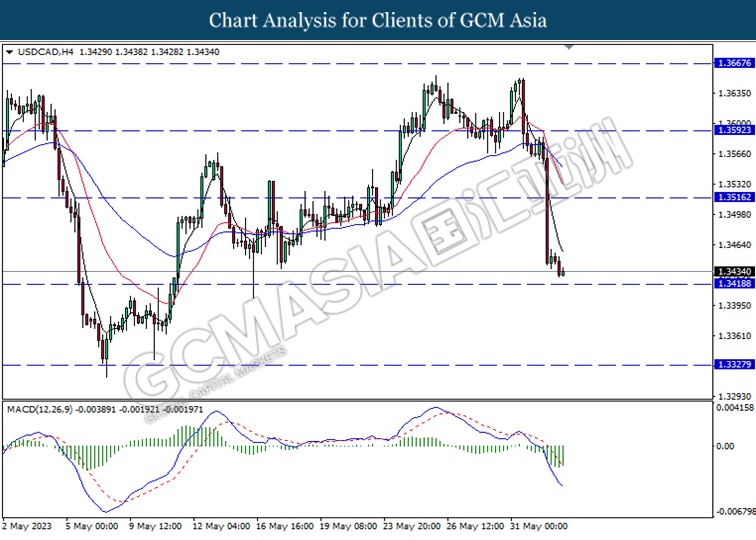Click the latest candlestick near 1.34340

pyautogui.click(x=563, y=272)
